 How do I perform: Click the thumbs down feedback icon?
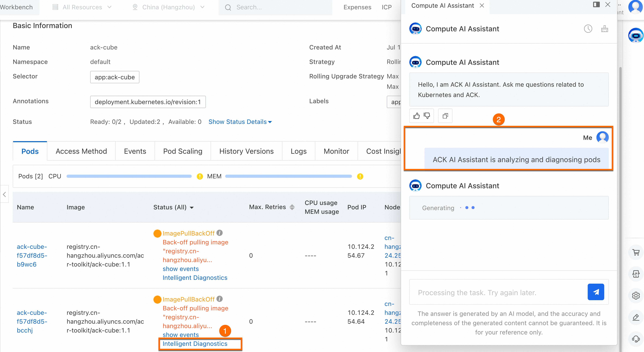(x=427, y=116)
